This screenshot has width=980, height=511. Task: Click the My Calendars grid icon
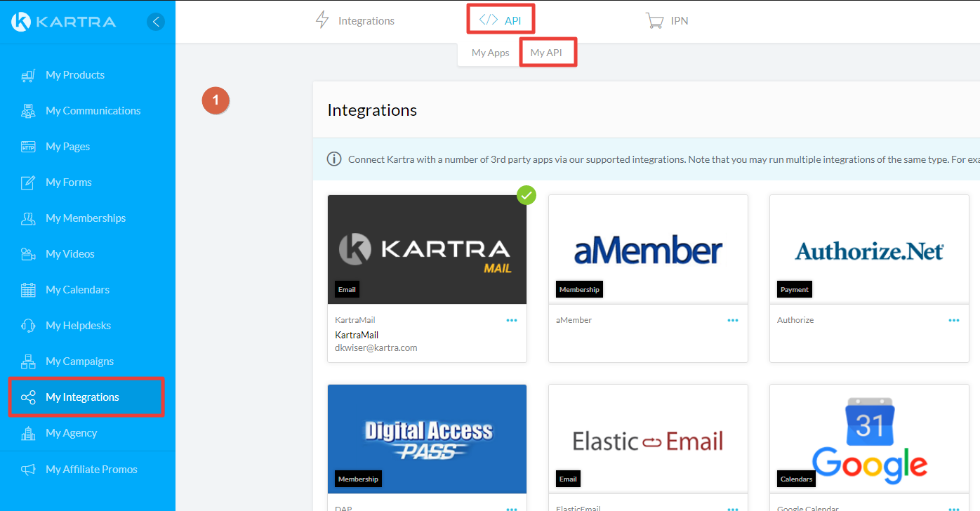pyautogui.click(x=28, y=290)
